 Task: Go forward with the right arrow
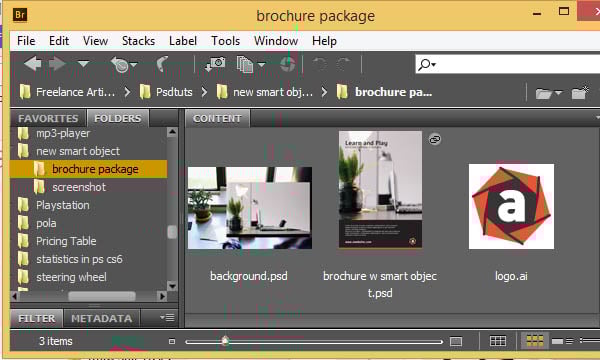[x=57, y=64]
